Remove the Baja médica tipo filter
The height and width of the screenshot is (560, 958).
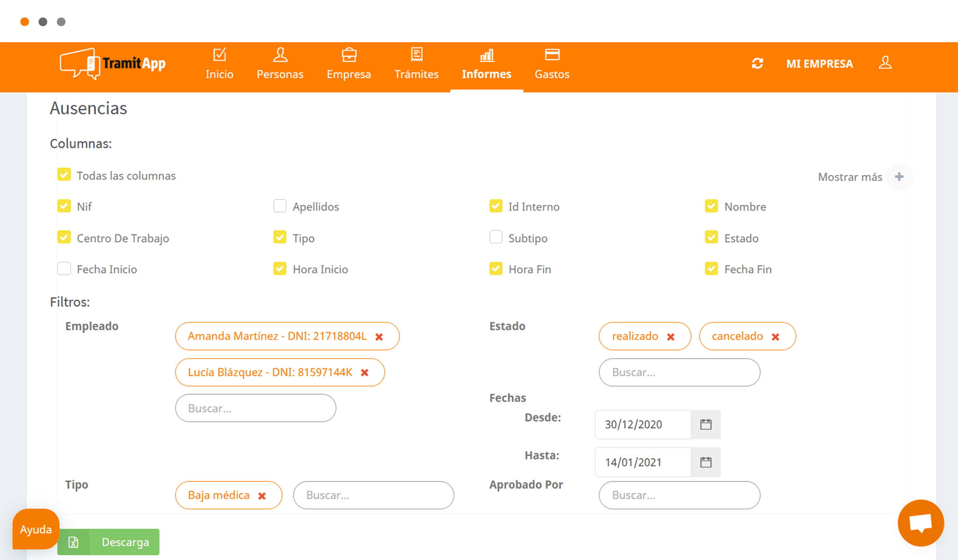pyautogui.click(x=262, y=496)
